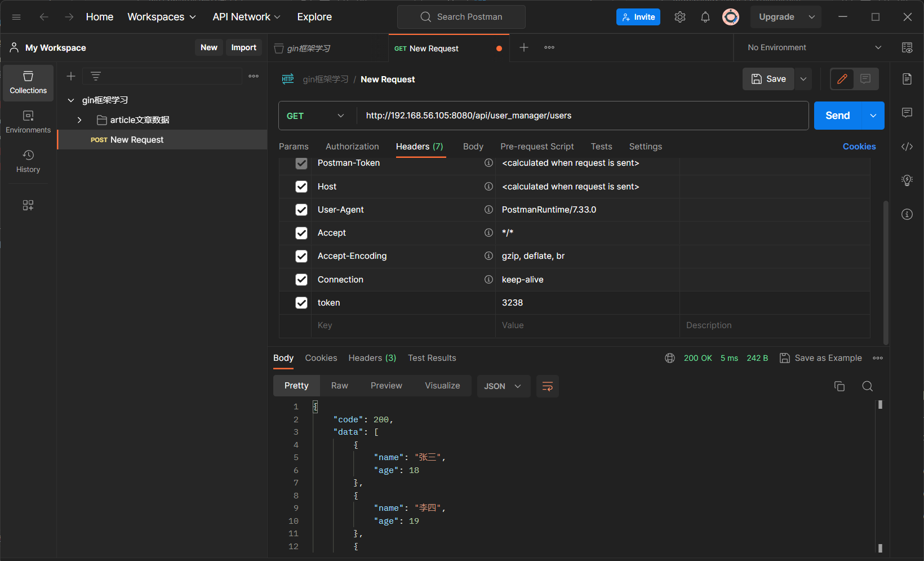
Task: Click Save as Example
Action: point(821,358)
